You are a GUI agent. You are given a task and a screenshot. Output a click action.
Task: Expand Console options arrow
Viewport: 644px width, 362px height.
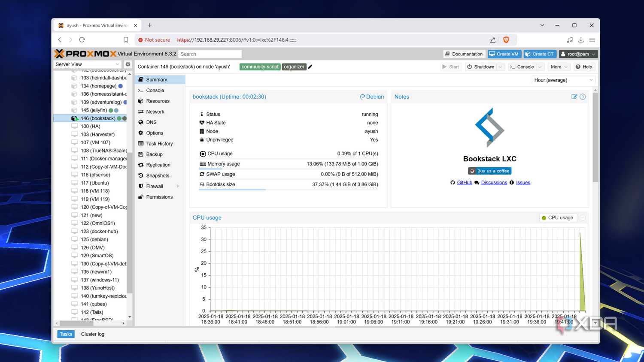pos(541,67)
